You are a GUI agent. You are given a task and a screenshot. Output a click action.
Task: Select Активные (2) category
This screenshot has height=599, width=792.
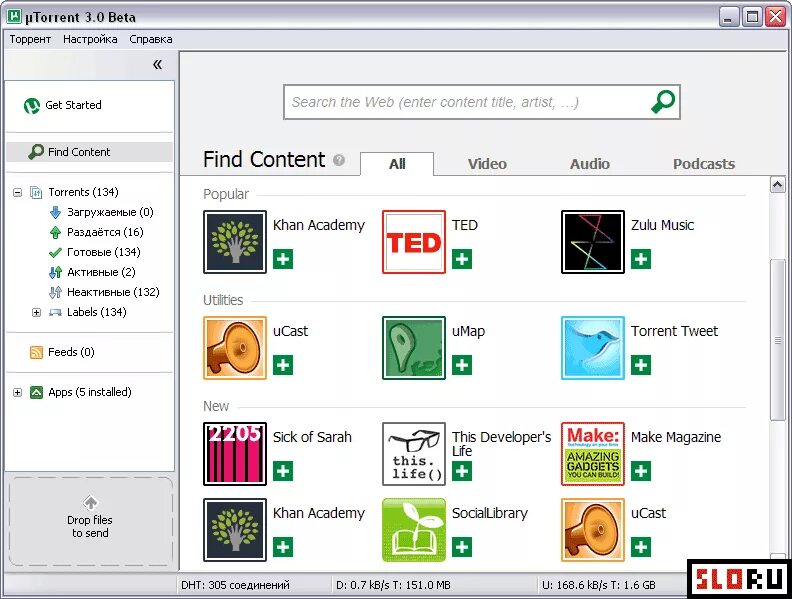coord(101,272)
